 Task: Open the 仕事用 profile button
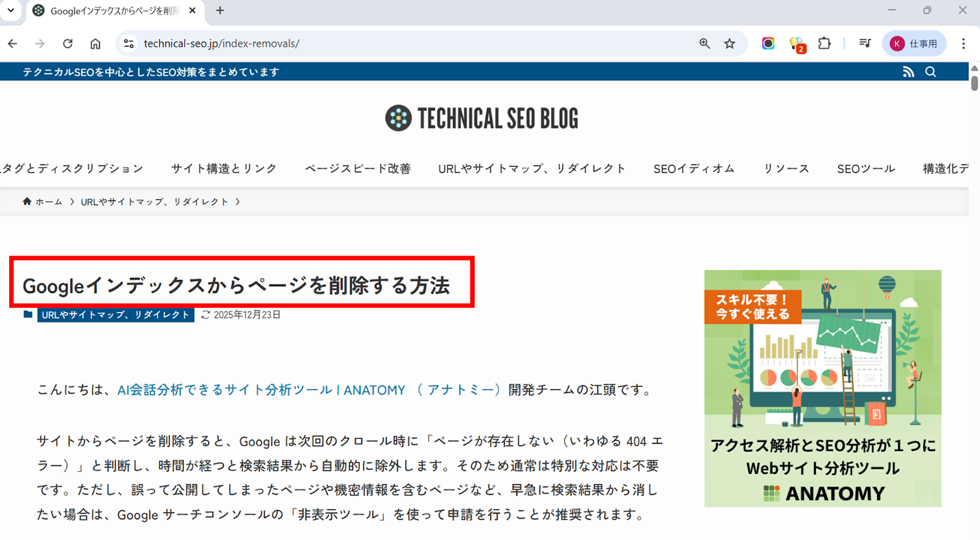pos(914,44)
